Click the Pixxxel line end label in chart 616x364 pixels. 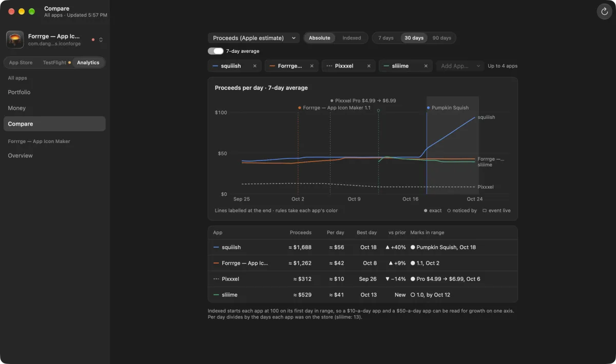coord(485,187)
